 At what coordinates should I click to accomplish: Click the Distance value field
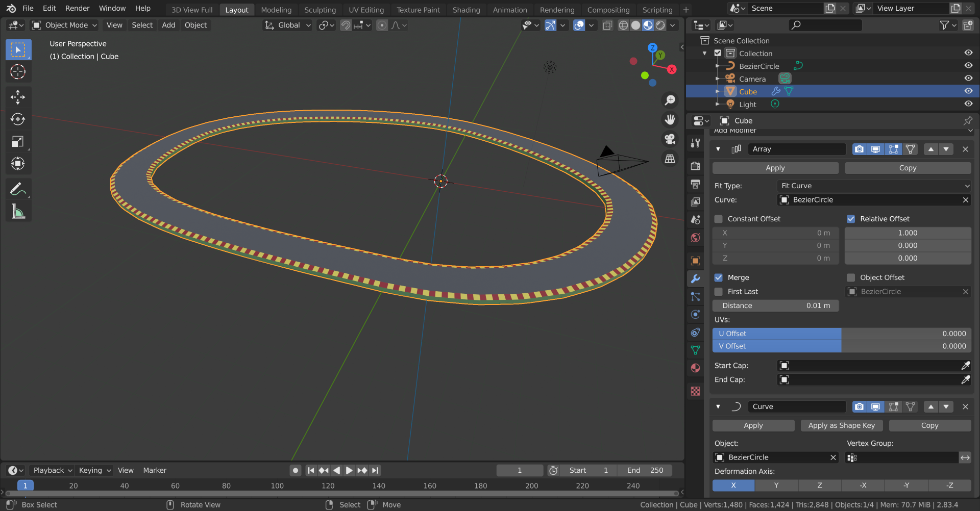775,305
